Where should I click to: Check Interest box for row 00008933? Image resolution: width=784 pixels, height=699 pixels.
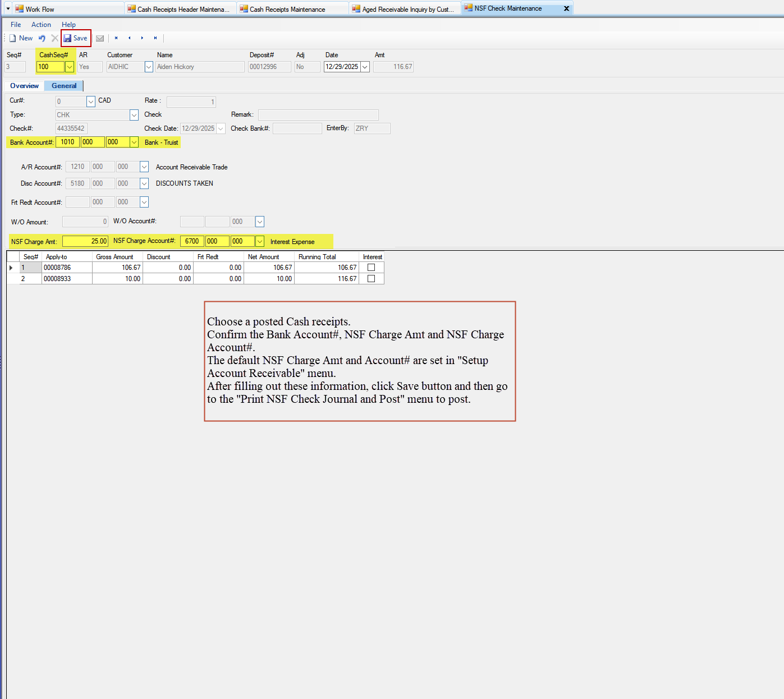tap(371, 279)
